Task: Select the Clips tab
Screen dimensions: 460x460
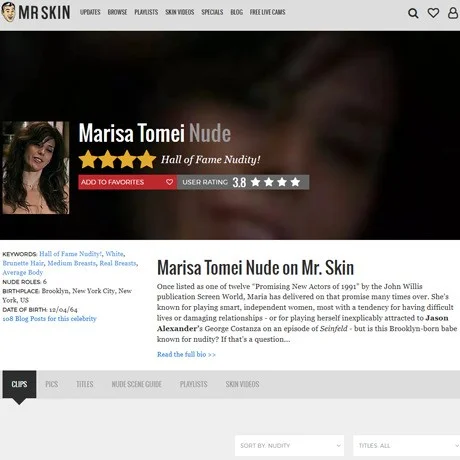Action: coord(19,384)
